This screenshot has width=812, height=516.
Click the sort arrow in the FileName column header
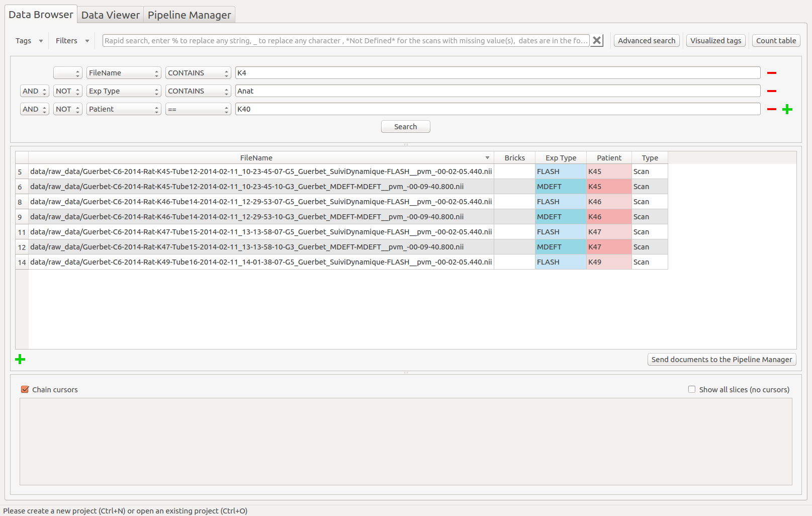pyautogui.click(x=487, y=158)
